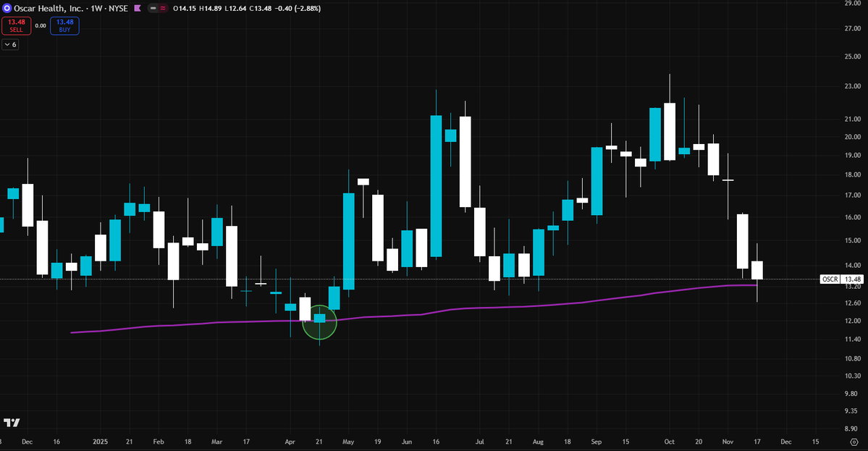
Task: Click the 16.00 level on the price axis
Action: click(853, 217)
